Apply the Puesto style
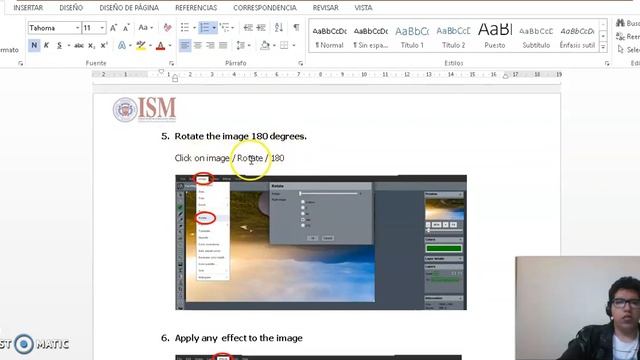Screen dimensions: 640x360 coord(495,37)
